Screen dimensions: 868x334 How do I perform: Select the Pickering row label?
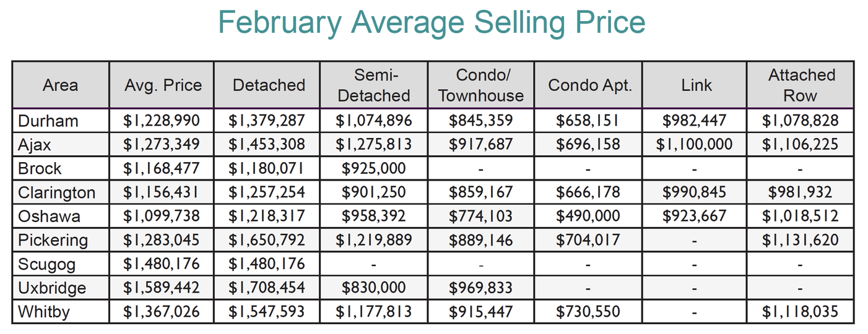point(53,240)
